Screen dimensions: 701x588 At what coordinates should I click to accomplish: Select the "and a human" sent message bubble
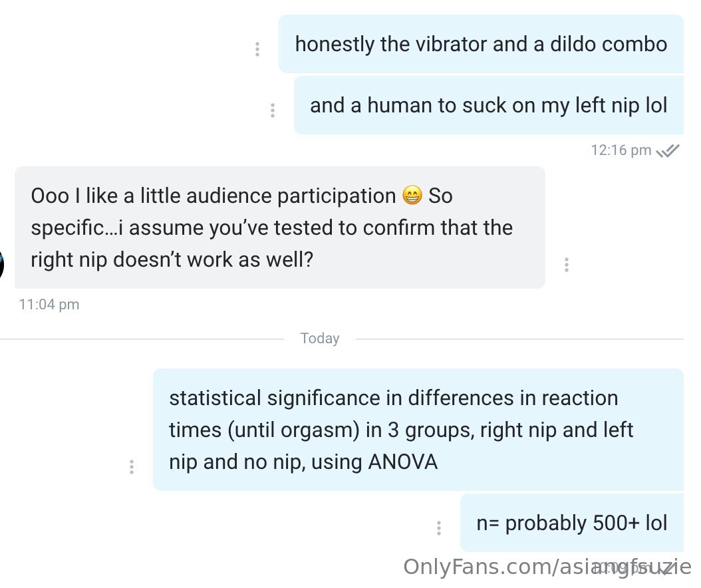coord(488,106)
